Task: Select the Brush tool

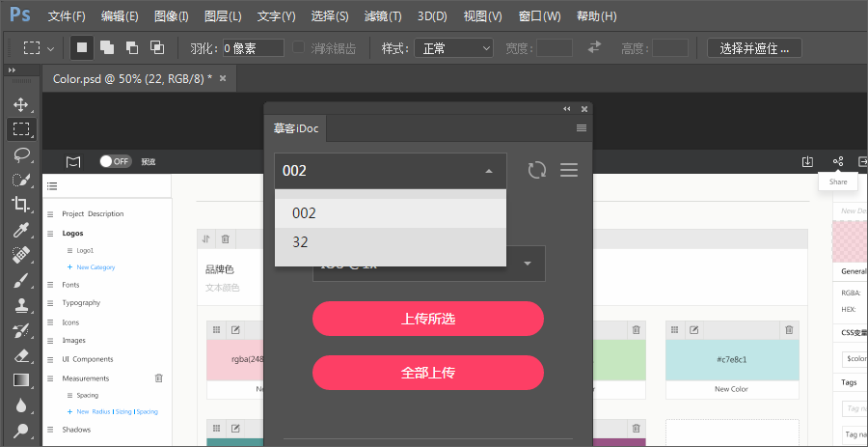Action: point(21,280)
